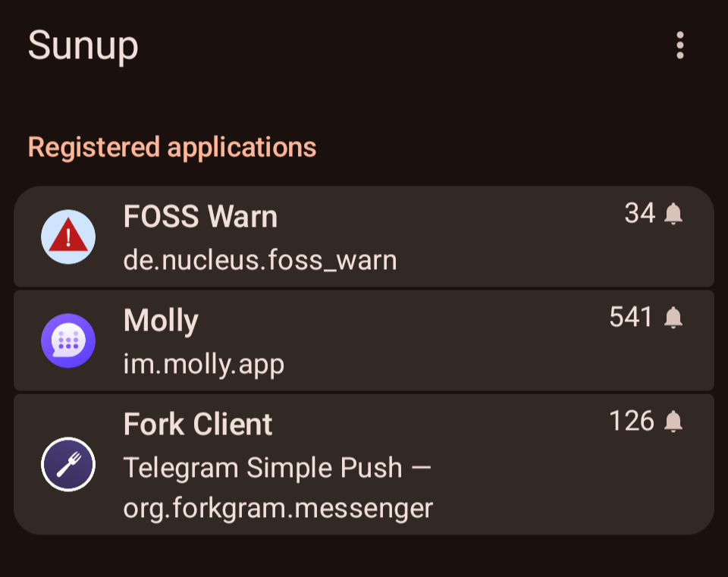Tap the Fork Client fork icon
The width and height of the screenshot is (728, 577).
[68, 464]
